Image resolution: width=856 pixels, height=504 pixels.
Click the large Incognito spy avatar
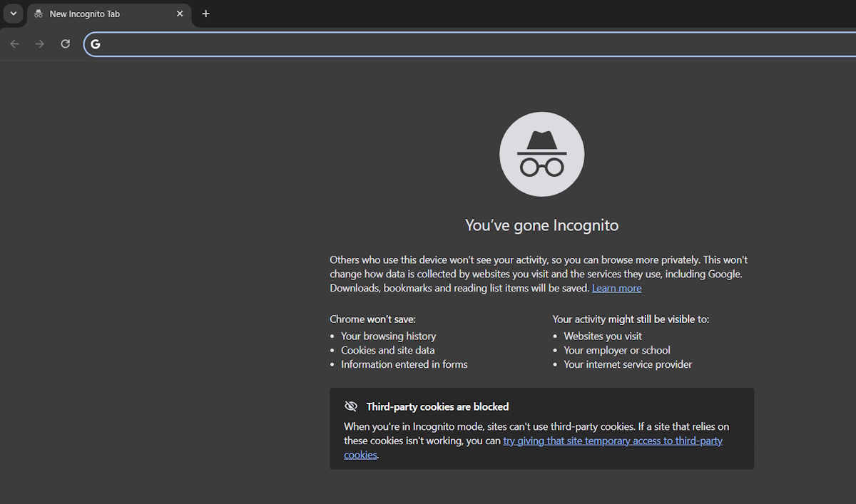(541, 154)
